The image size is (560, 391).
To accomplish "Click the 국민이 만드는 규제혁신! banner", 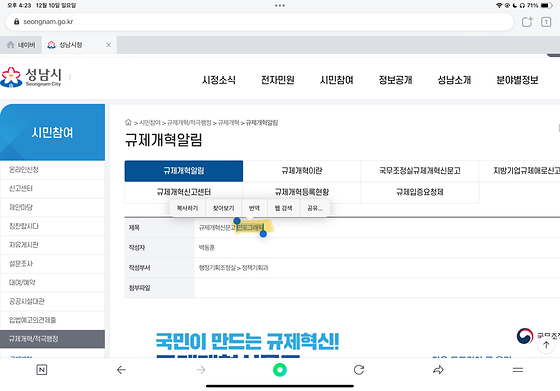I will 247,342.
